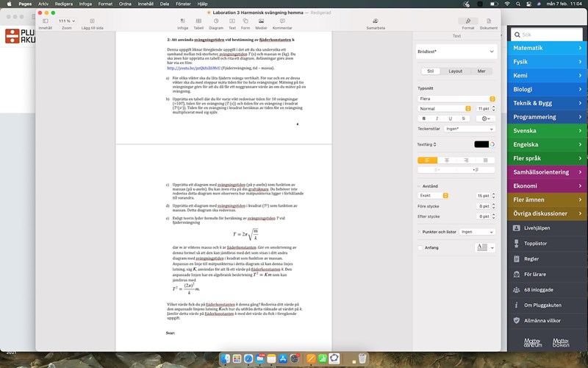588x368 pixels.
Task: Click the Tabell toolbar icon
Action: (198, 23)
